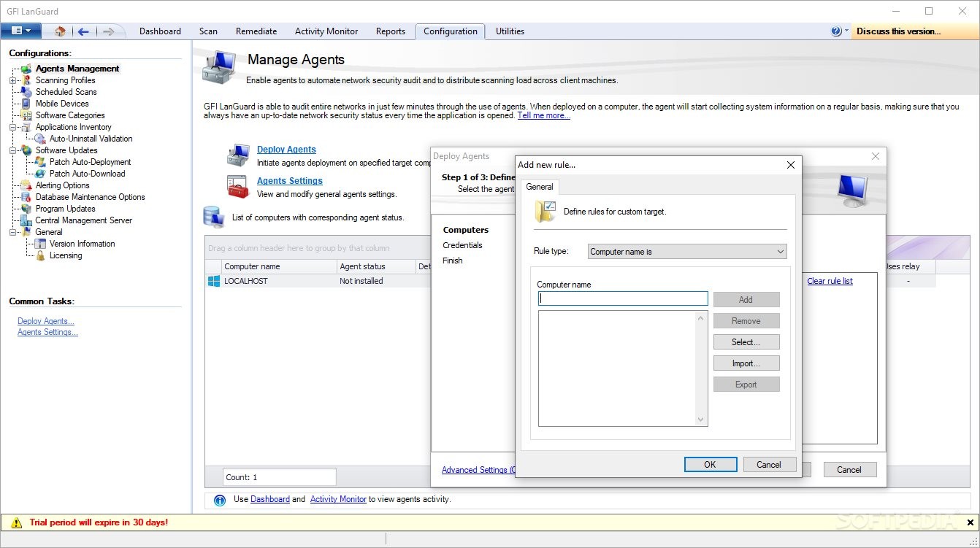Click the Scanning Profiles icon
Viewport: 980px width, 548px height.
pos(26,80)
